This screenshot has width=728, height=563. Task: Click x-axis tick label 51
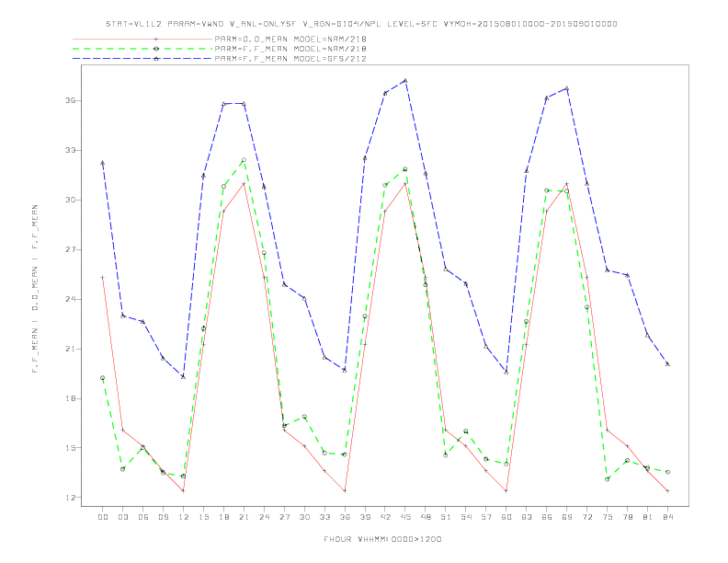[446, 517]
